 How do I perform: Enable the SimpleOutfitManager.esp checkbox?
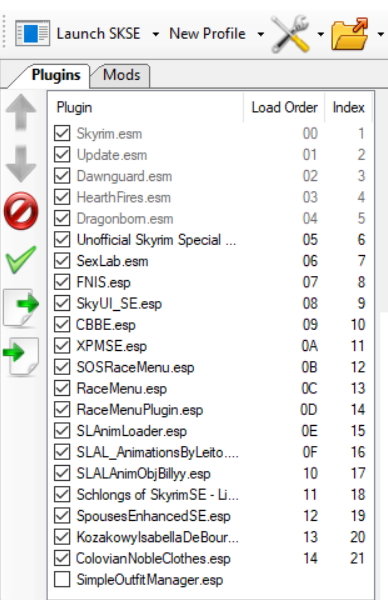[x=62, y=579]
